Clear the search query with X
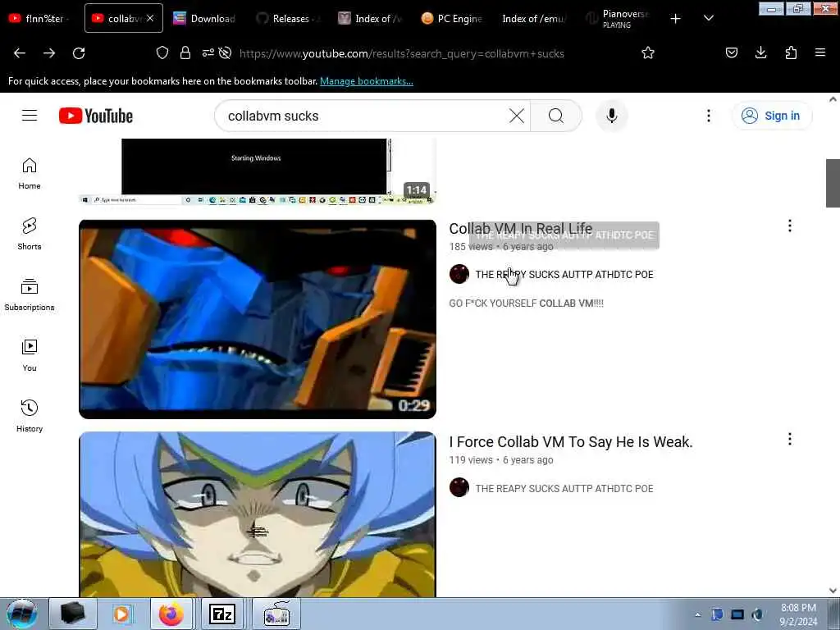This screenshot has height=630, width=840. [517, 116]
